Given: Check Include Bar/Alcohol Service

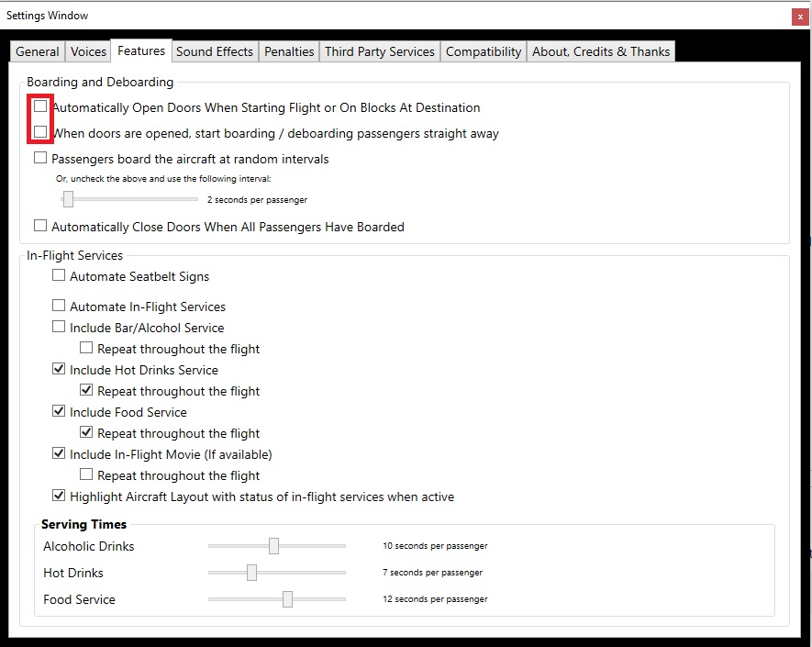Looking at the screenshot, I should coord(59,327).
